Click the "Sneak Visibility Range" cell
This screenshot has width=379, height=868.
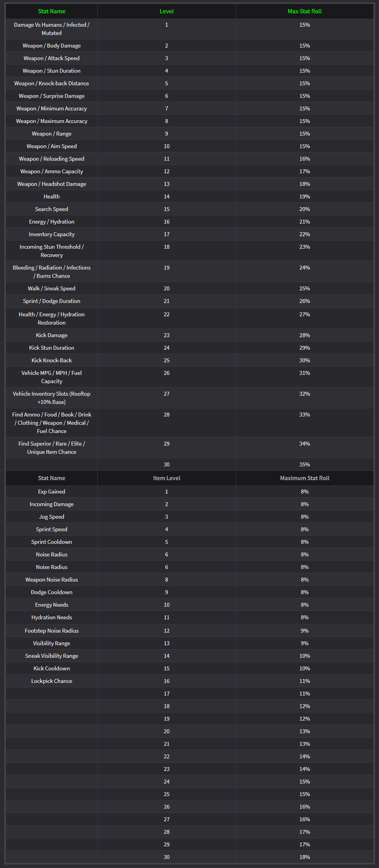pos(51,656)
